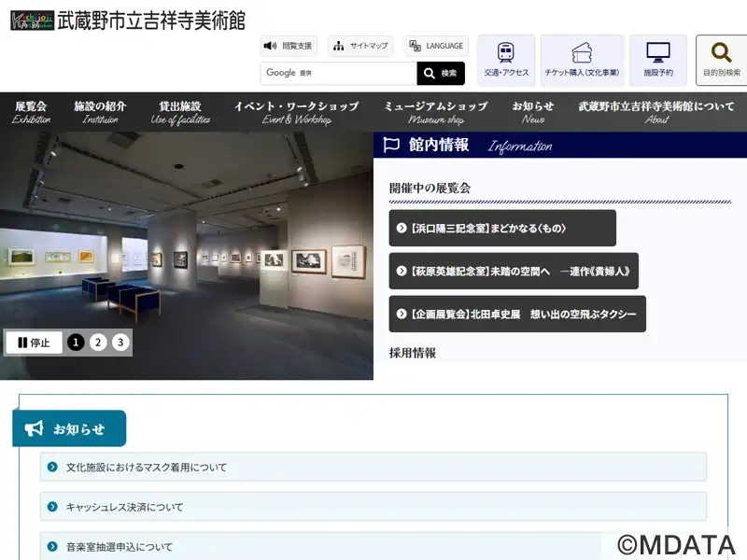Screen dimensions: 747x560
Task: Open the 施設の紹介 Institution menu
Action: [100, 112]
